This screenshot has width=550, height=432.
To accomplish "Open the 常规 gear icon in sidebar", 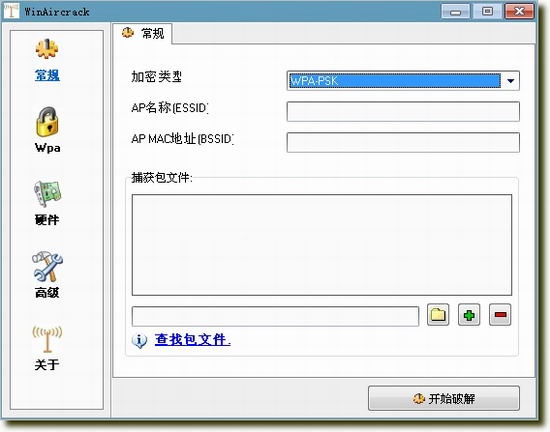I will (47, 49).
